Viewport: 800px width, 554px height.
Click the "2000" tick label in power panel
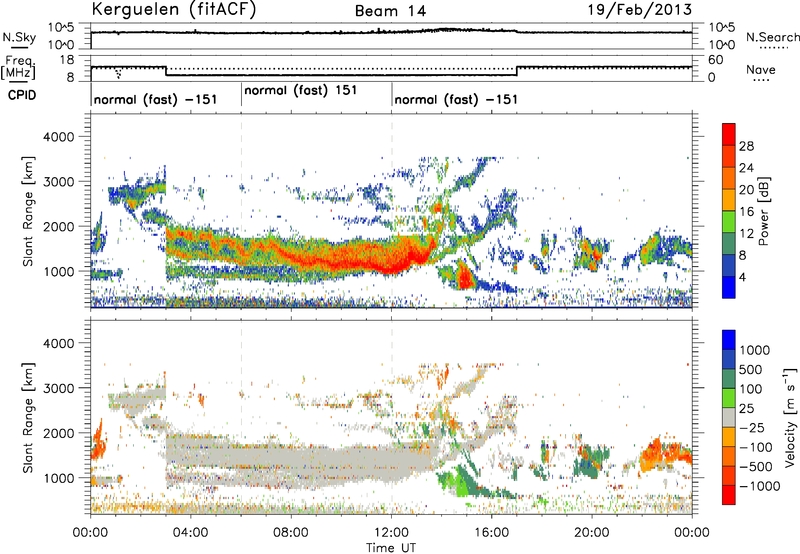pyautogui.click(x=58, y=226)
